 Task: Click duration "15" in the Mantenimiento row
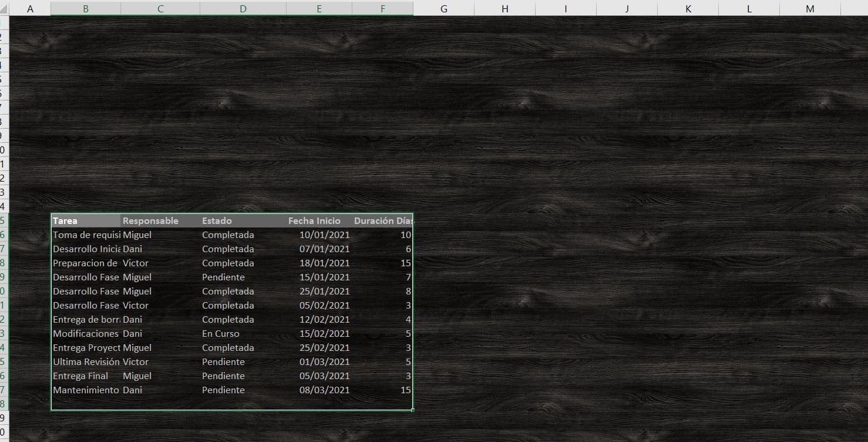382,390
